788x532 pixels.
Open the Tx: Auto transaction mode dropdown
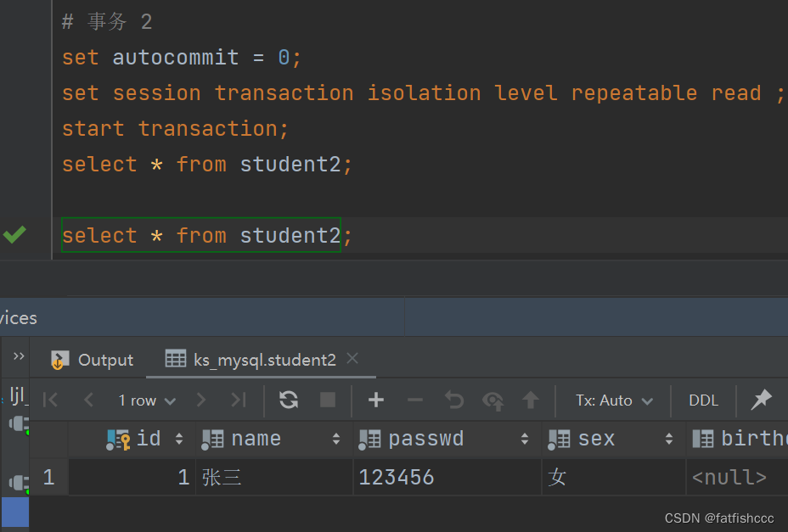614,400
